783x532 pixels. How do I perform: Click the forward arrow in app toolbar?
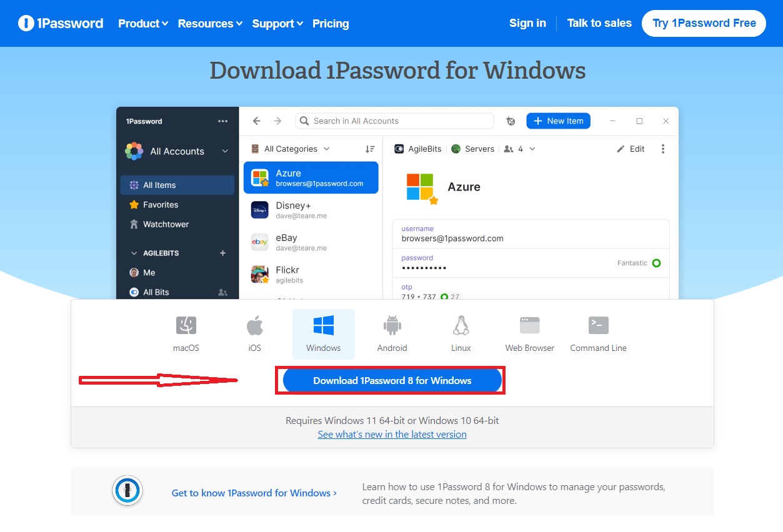(x=277, y=121)
